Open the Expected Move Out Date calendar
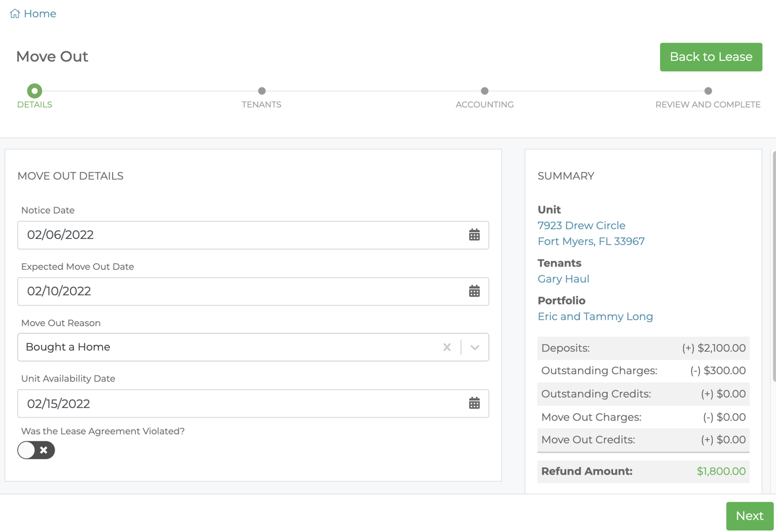Image resolution: width=776 pixels, height=532 pixels. coord(474,291)
